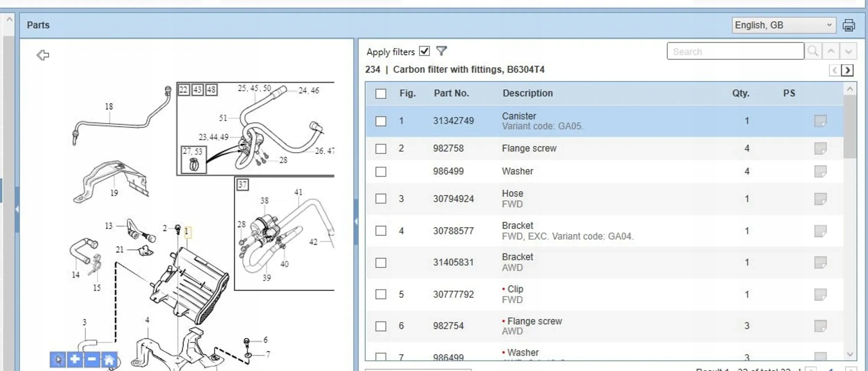The height and width of the screenshot is (371, 868).
Task: Sort by the Fig. column header
Action: click(x=407, y=93)
